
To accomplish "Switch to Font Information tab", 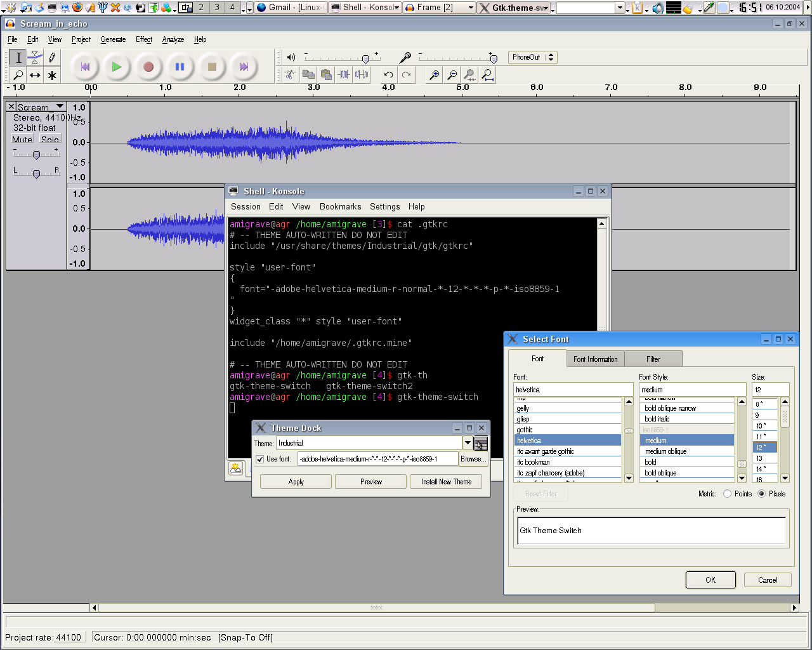I will tap(595, 359).
